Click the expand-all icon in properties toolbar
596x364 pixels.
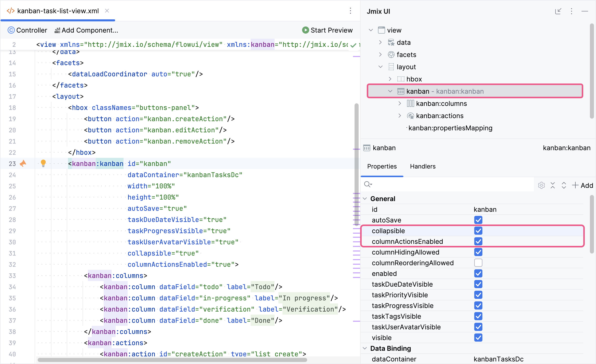563,185
